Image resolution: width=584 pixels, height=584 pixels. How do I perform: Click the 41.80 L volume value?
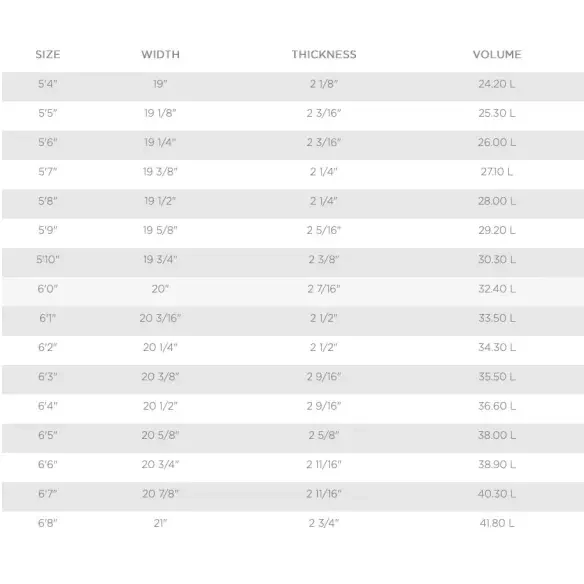pyautogui.click(x=497, y=523)
